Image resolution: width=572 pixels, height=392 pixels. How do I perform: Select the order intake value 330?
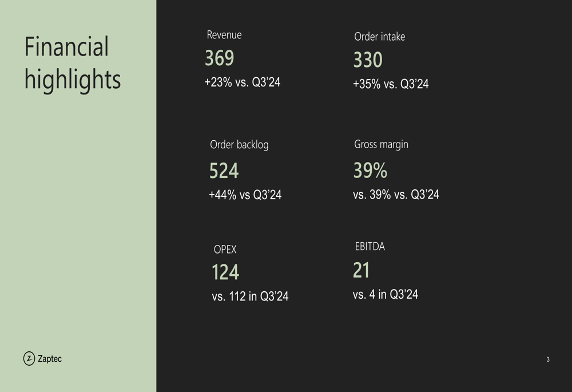(x=368, y=60)
